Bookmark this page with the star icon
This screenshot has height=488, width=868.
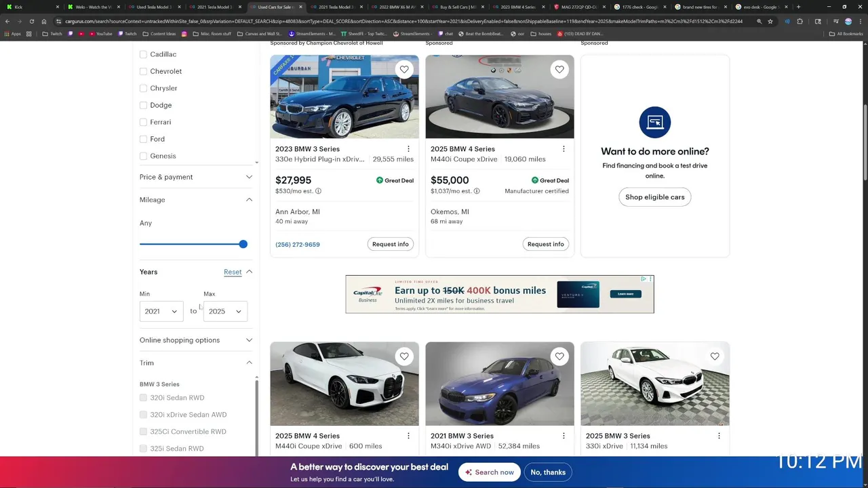[x=770, y=21]
